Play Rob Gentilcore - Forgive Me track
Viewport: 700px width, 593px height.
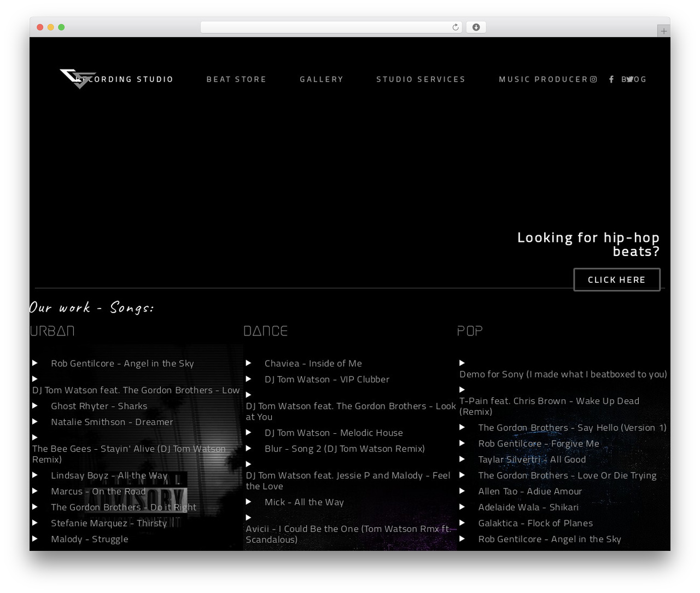click(462, 443)
